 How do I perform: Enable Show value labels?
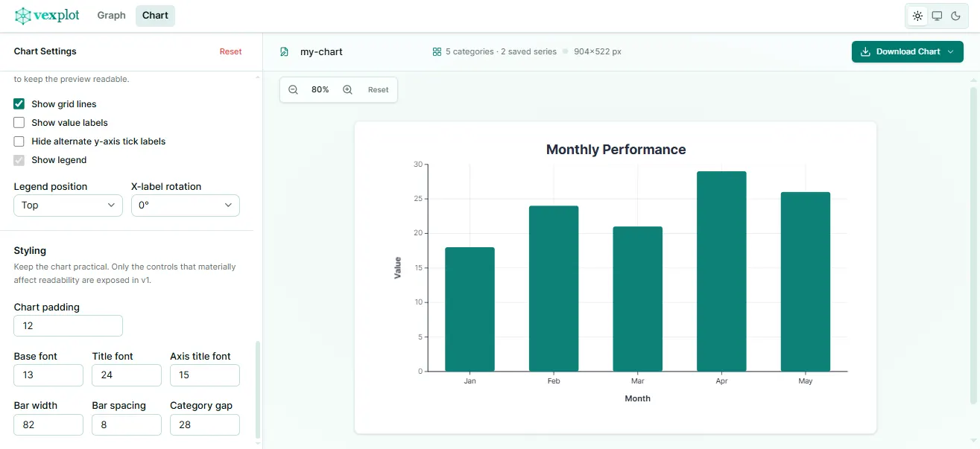click(19, 122)
